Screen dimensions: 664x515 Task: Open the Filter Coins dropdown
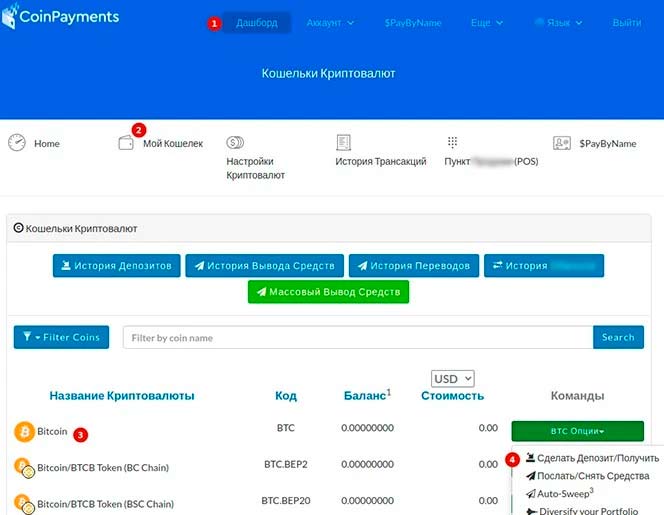(61, 337)
